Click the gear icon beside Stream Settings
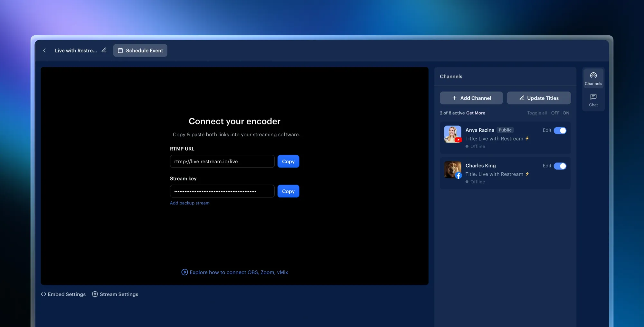 click(95, 294)
